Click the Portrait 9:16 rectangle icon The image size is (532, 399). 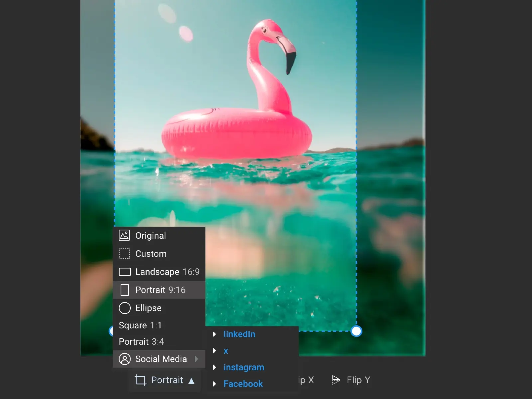point(125,290)
